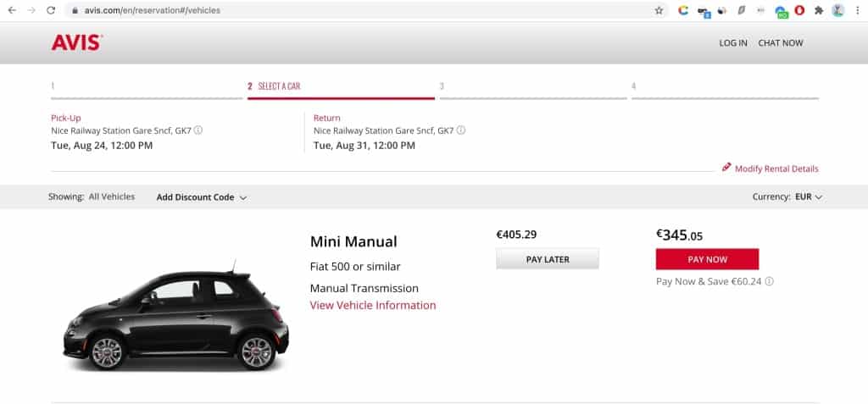868x404 pixels.
Task: Open View Vehicle Information link
Action: coord(373,305)
